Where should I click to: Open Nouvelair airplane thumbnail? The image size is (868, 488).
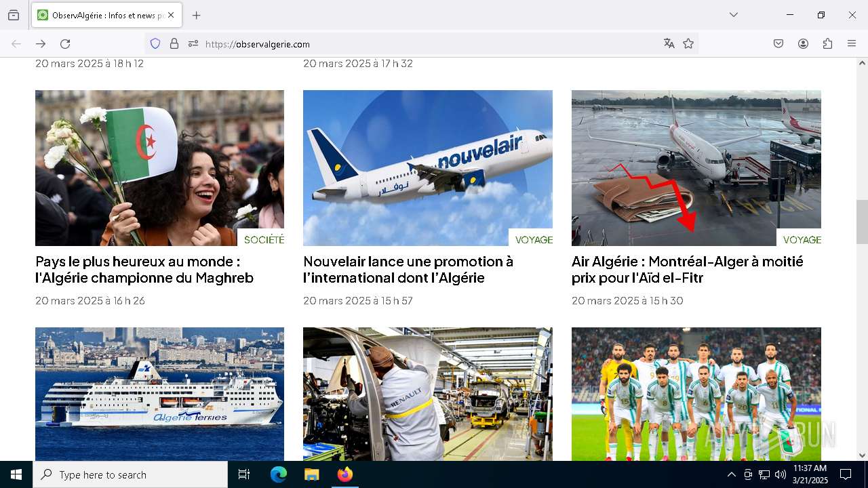pyautogui.click(x=428, y=168)
